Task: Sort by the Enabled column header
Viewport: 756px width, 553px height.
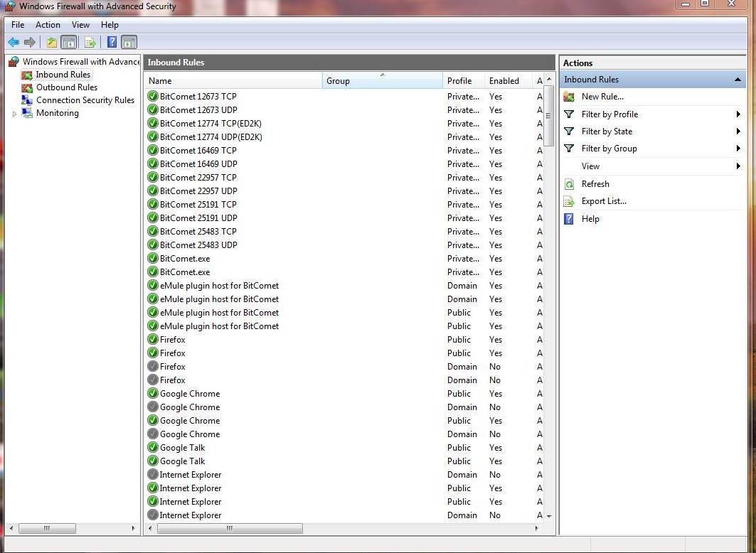Action: (509, 81)
